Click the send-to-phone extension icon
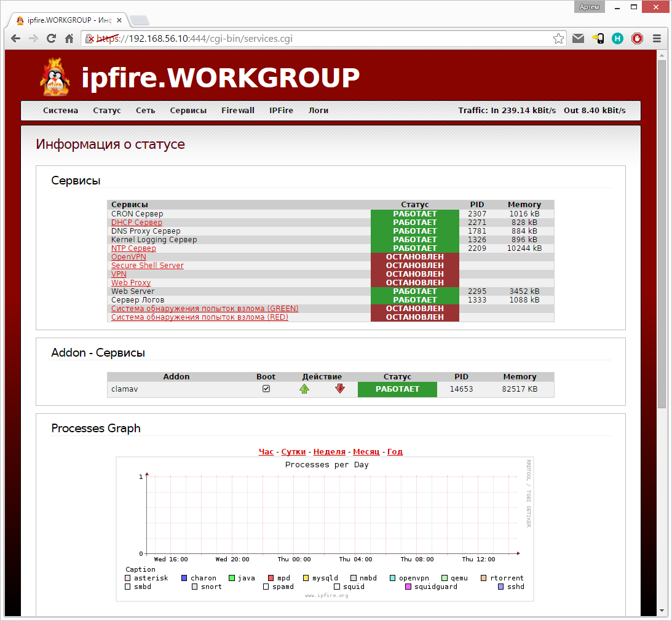672x621 pixels. [x=598, y=39]
